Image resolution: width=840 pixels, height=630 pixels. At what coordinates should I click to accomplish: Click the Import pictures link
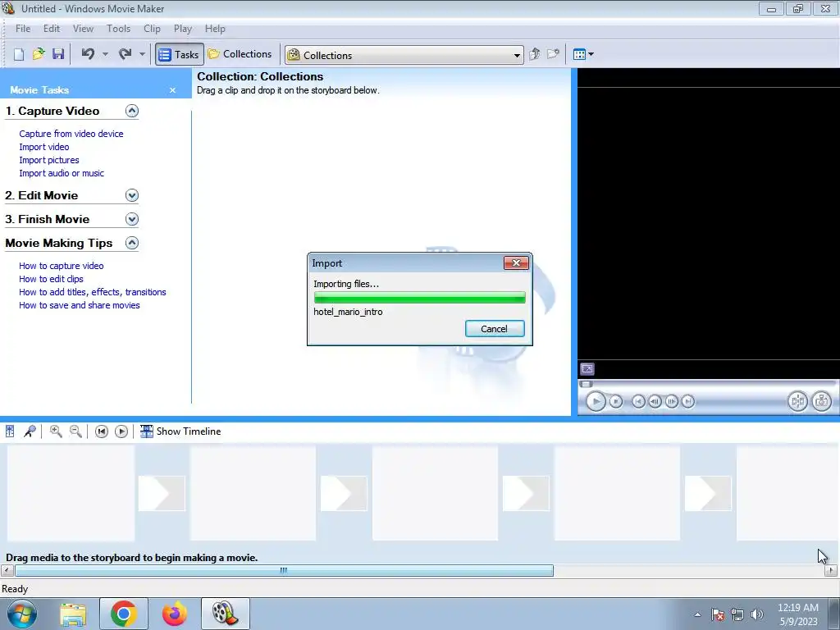48,160
